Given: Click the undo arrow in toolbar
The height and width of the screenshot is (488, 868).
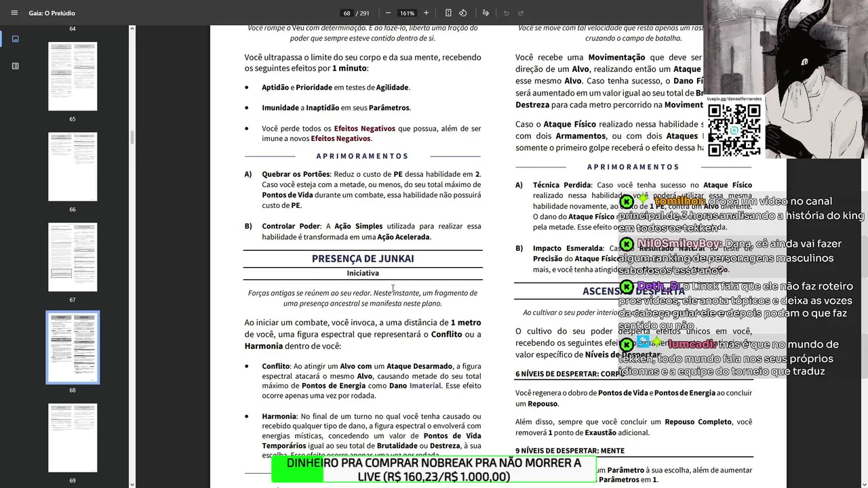Looking at the screenshot, I should [506, 13].
